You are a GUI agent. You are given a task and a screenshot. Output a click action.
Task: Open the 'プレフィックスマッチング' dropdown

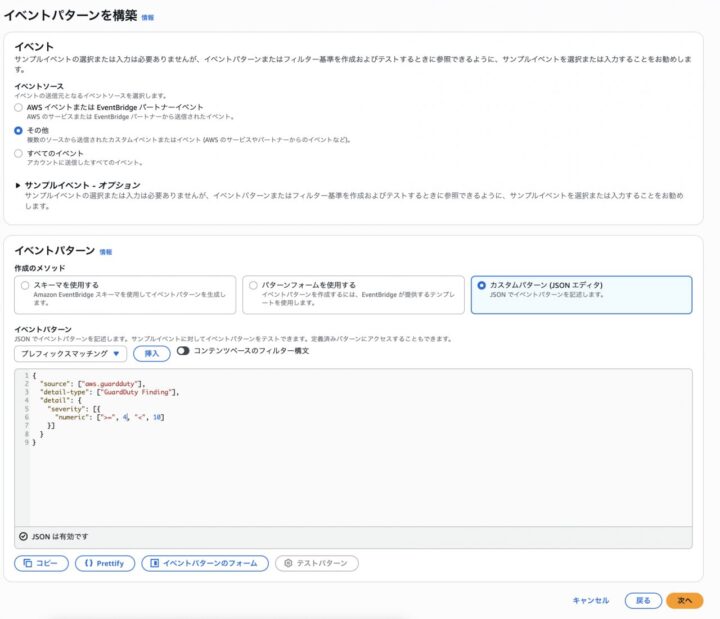[70, 353]
